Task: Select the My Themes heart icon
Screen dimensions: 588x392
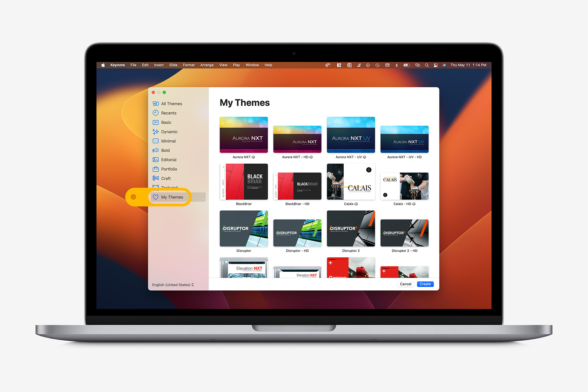Action: coord(156,196)
